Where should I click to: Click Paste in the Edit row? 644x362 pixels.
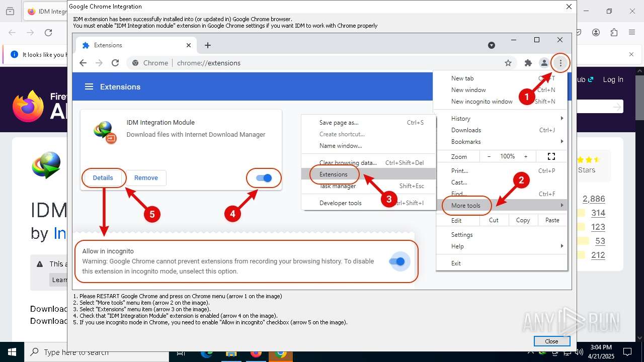point(552,220)
